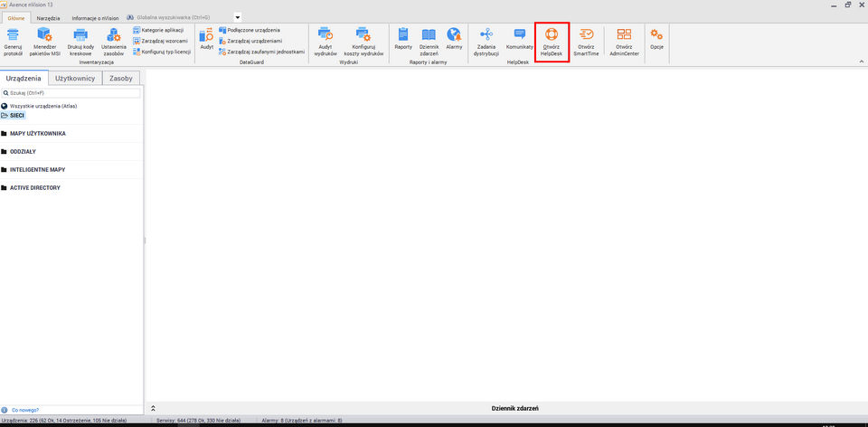Switch to the Użytkownicy tab
868x427 pixels.
[x=76, y=79]
